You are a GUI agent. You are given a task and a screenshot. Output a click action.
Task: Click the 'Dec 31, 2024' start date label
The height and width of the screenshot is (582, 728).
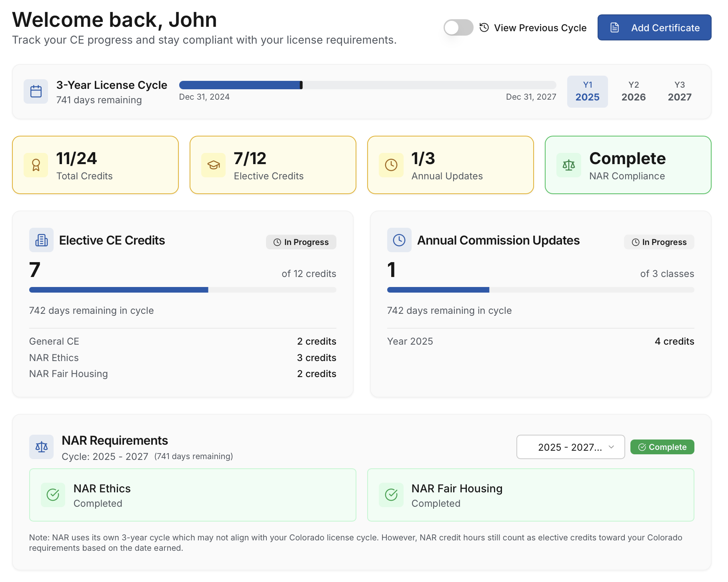[204, 97]
